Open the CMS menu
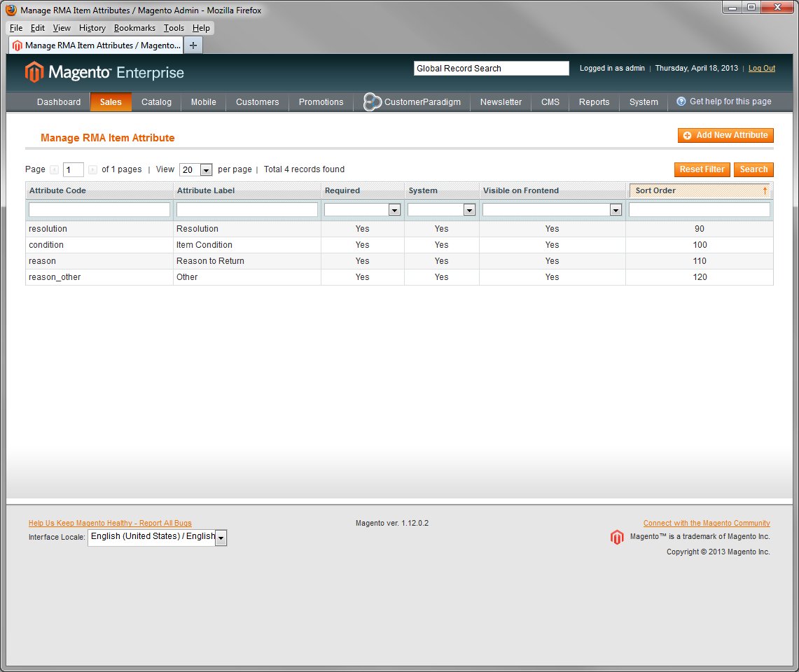Image resolution: width=799 pixels, height=672 pixels. [x=550, y=102]
